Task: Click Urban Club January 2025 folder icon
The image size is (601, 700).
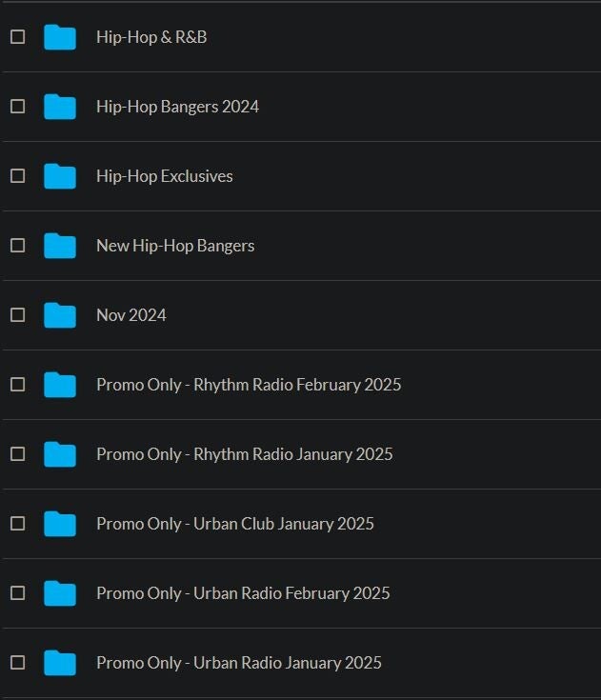Action: (60, 524)
